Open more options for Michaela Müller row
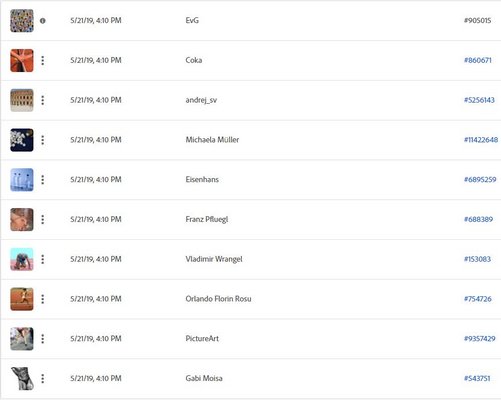This screenshot has height=400, width=501. (43, 140)
